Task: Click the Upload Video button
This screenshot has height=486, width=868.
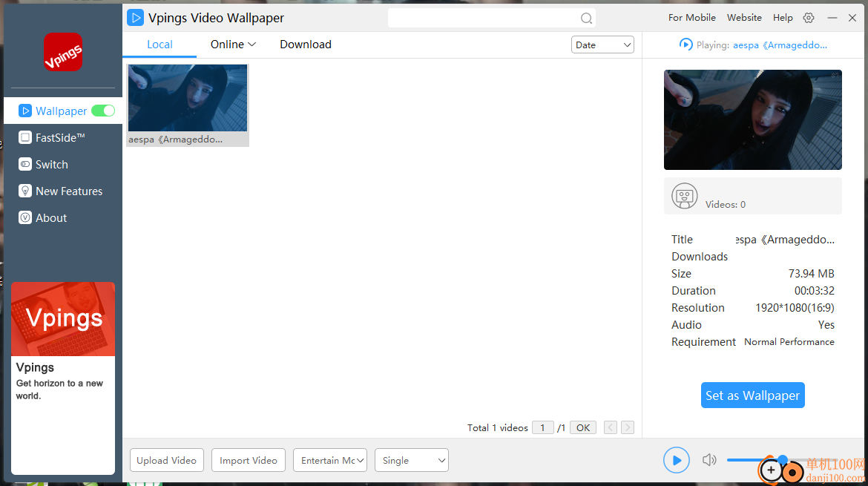Action: [167, 460]
